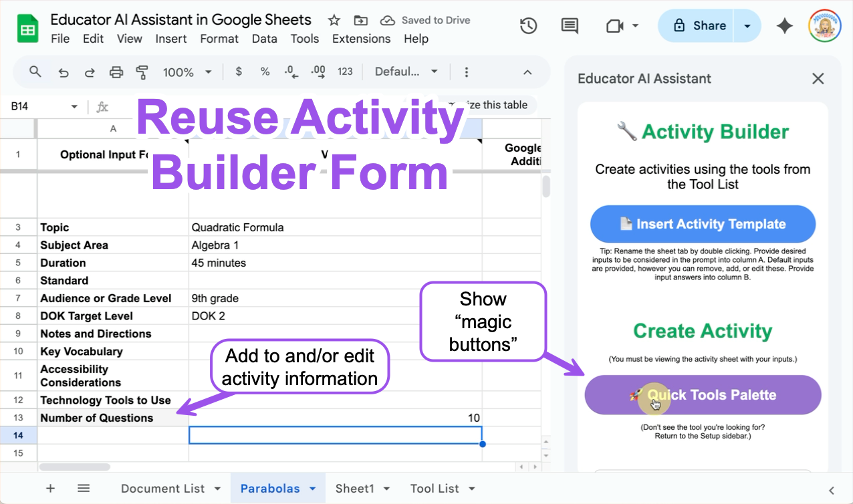Select the paint format tool
This screenshot has height=504, width=853.
click(142, 72)
